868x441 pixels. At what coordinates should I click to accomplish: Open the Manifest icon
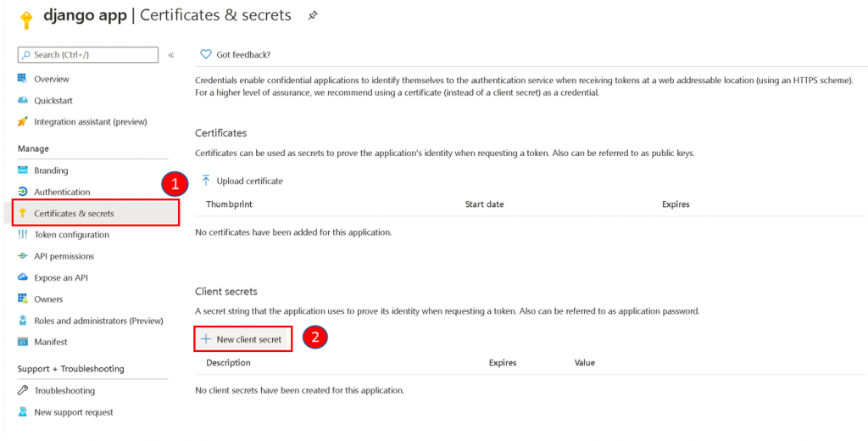[x=23, y=342]
